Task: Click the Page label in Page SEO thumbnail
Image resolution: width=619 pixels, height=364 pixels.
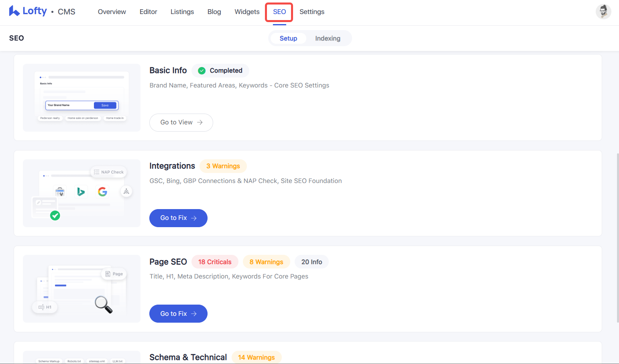Action: [114, 274]
